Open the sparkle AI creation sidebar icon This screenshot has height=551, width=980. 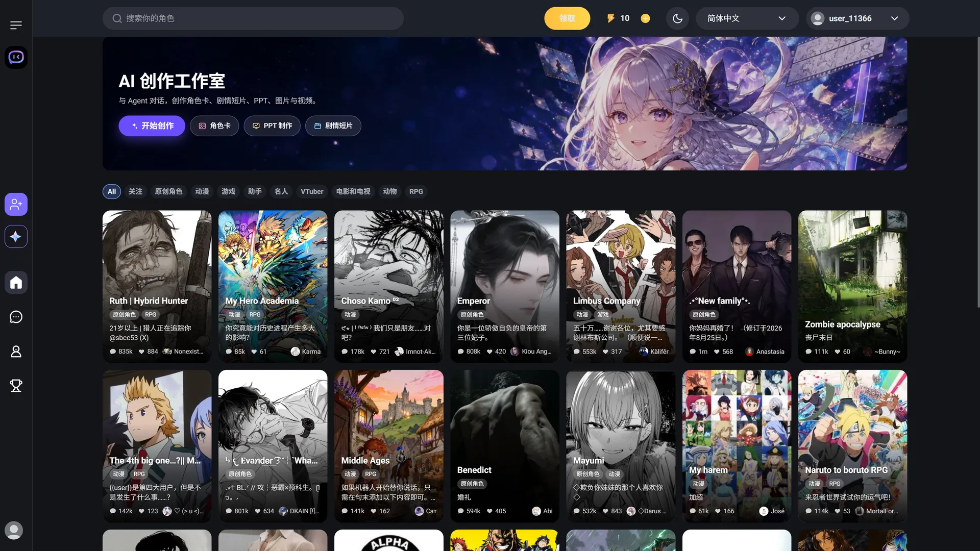click(16, 237)
